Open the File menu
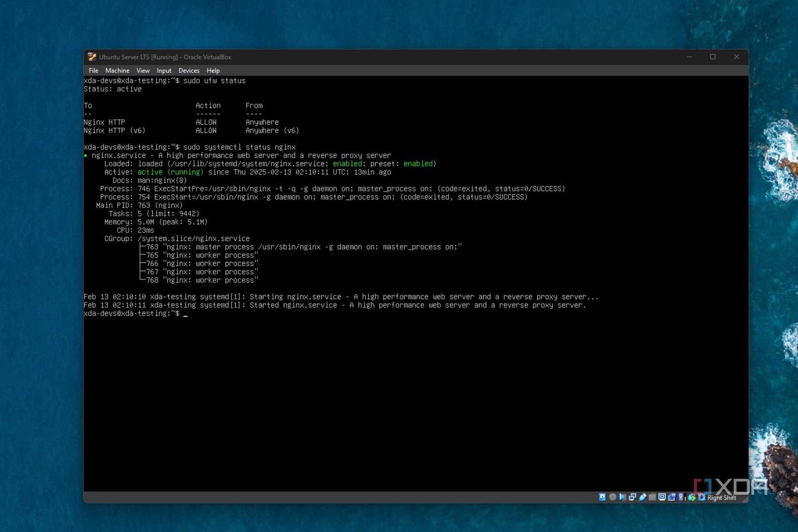 pos(93,70)
